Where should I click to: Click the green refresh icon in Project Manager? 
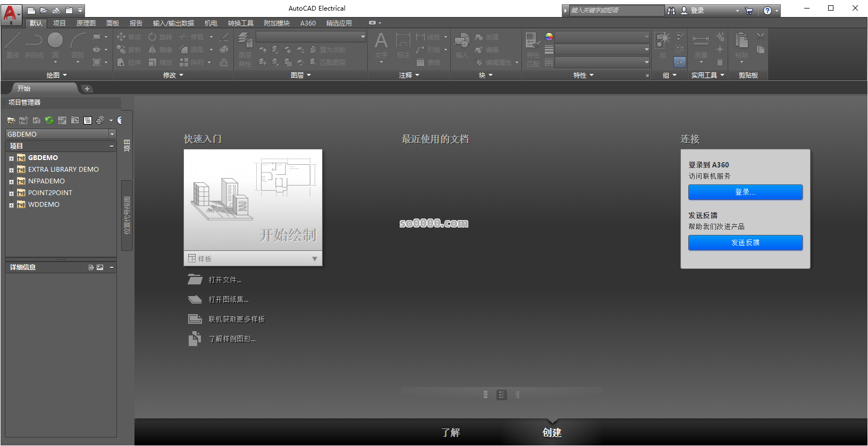click(49, 121)
